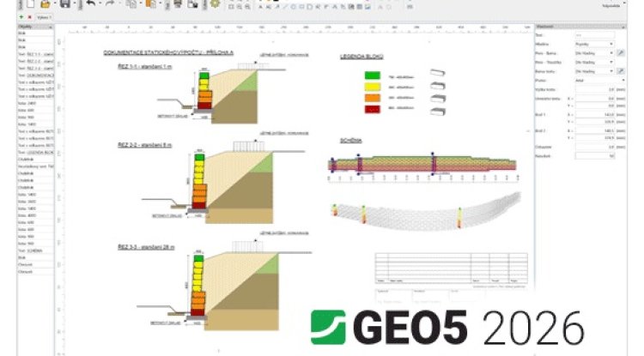
Task: Copy using the toolbar copy icon
Action: [131, 4]
